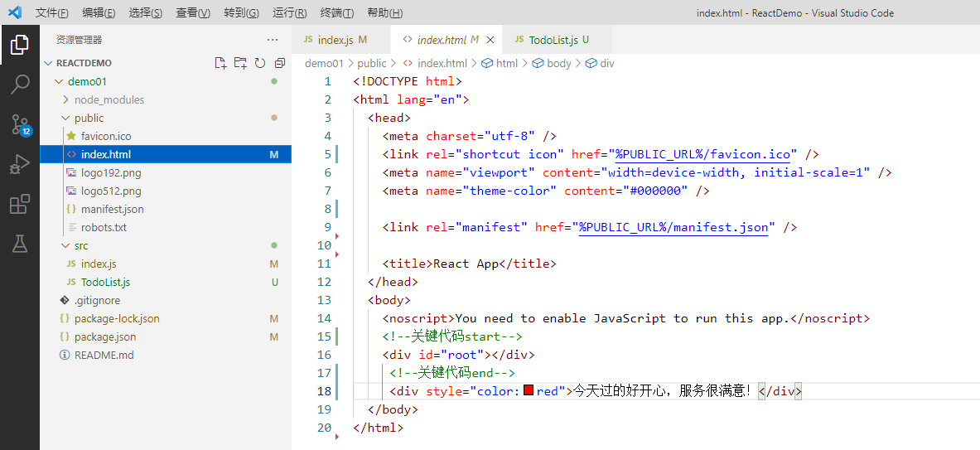Open manifest.json in public folder
Image resolution: width=980 pixels, height=450 pixels.
[x=166, y=210]
